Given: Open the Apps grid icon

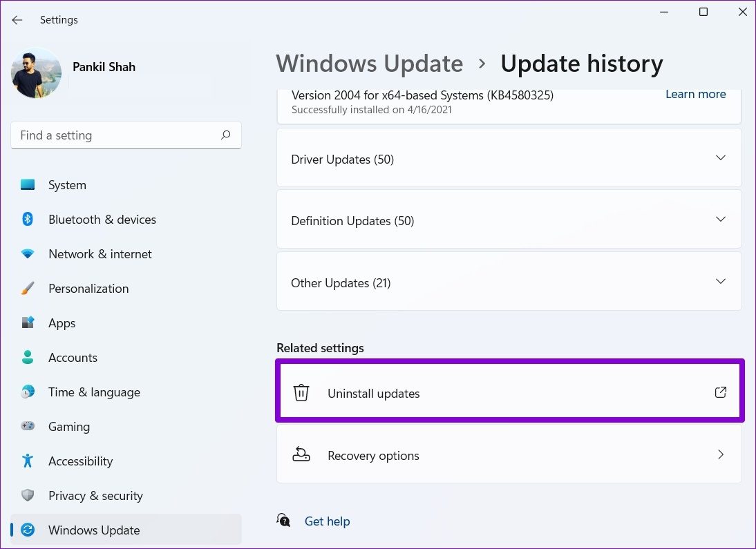Looking at the screenshot, I should (28, 323).
